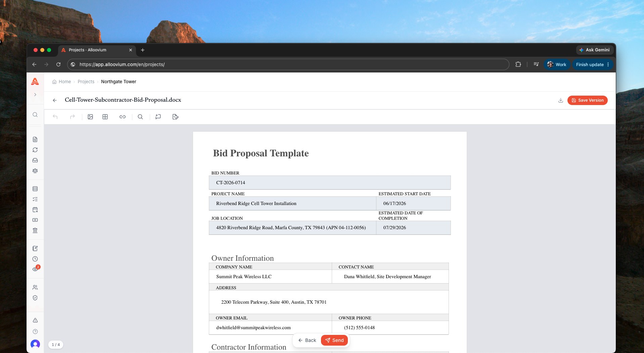
Task: Open the browser extensions puzzle icon
Action: [518, 64]
